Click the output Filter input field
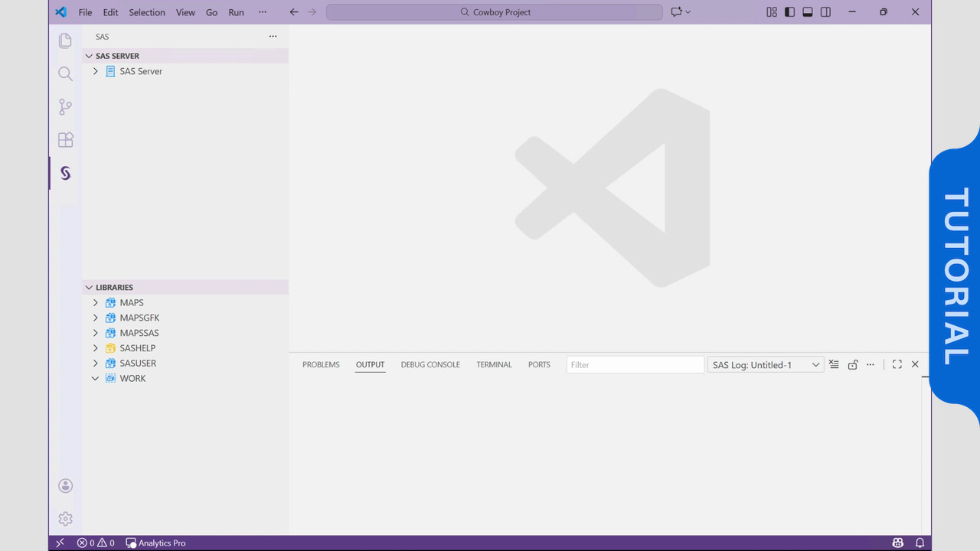 [635, 365]
